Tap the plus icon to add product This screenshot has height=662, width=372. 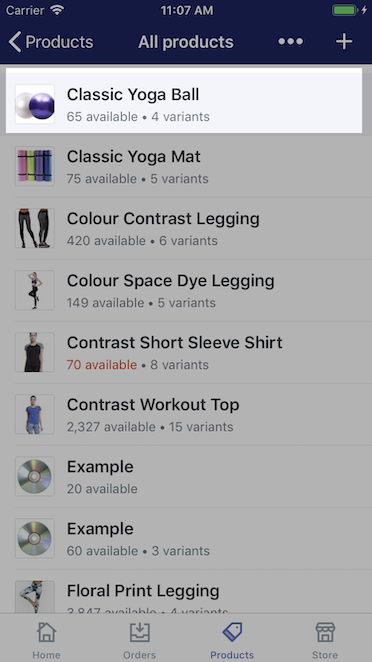tap(344, 41)
